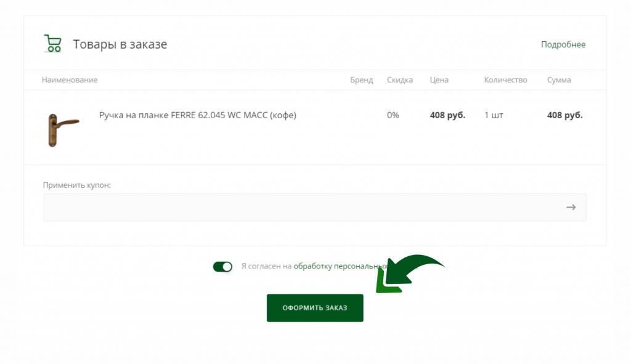Viewport: 631px width, 364px height.
Task: Click the shopping cart icon
Action: pyautogui.click(x=53, y=44)
